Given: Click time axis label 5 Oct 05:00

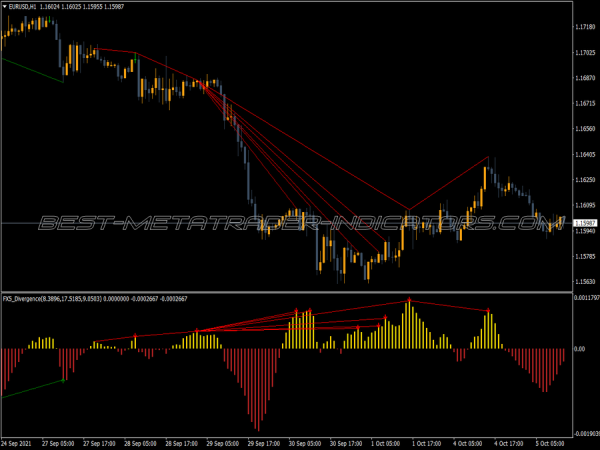Looking at the screenshot, I should [x=550, y=444].
